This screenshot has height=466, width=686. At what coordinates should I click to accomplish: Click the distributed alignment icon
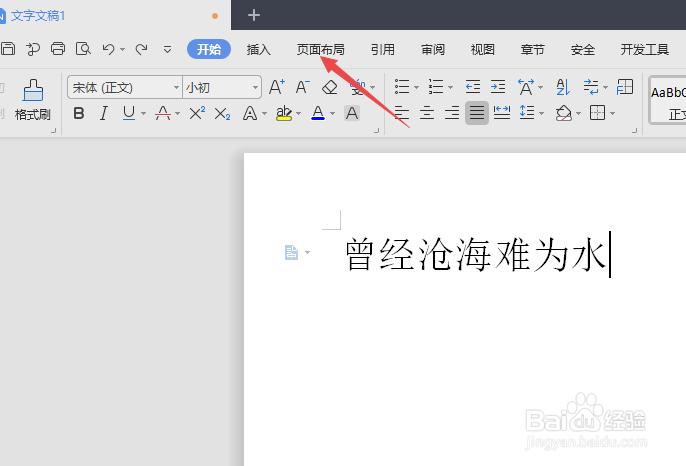(502, 113)
